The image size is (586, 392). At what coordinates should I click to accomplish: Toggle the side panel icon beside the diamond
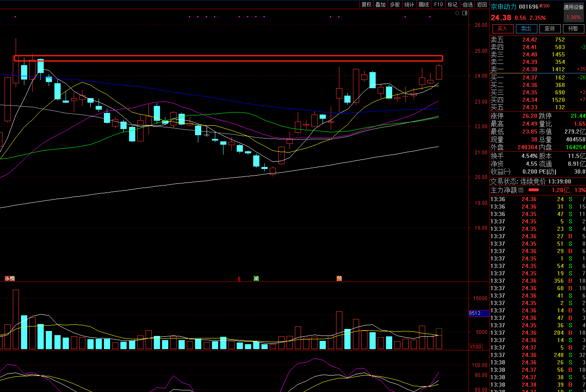coord(465,13)
